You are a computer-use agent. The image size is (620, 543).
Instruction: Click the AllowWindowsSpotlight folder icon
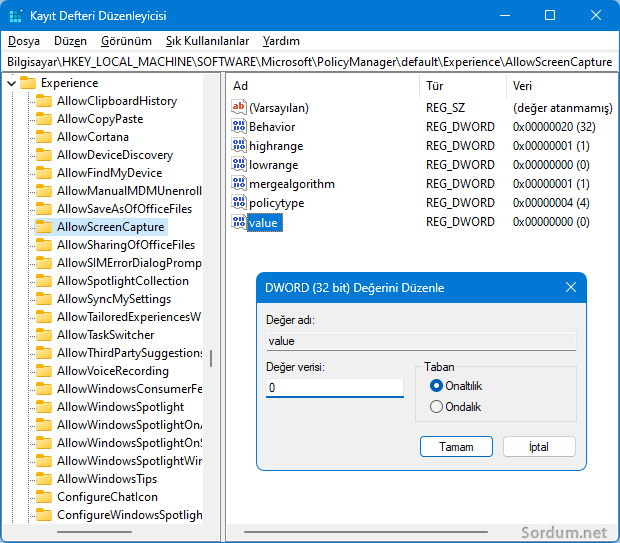(43, 407)
